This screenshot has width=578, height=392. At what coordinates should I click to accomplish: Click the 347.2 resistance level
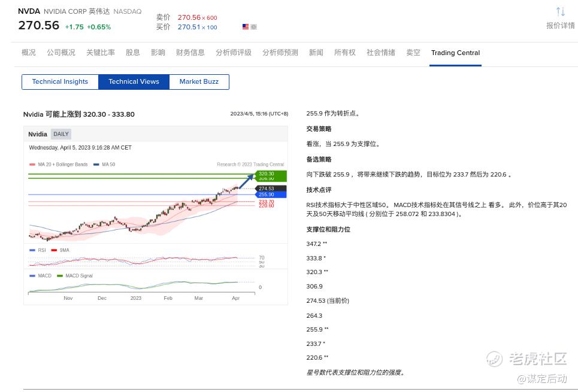coord(317,244)
